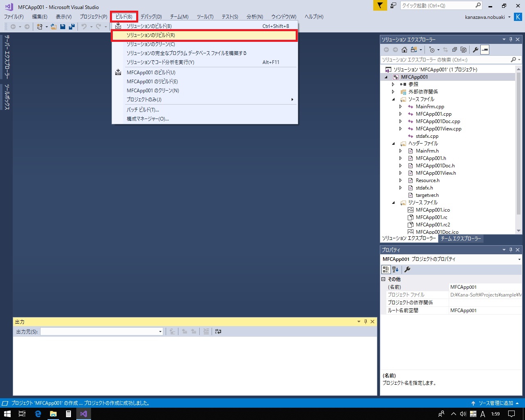The image size is (525, 420).
Task: Click the Collapse All icon in Solution Explorer
Action: click(454, 50)
